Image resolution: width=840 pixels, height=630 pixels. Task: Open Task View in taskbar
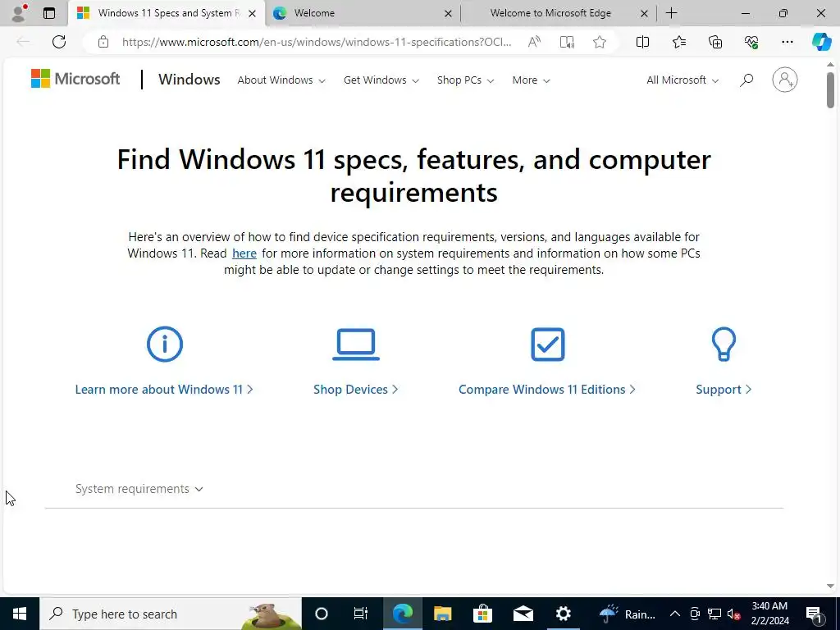361,614
